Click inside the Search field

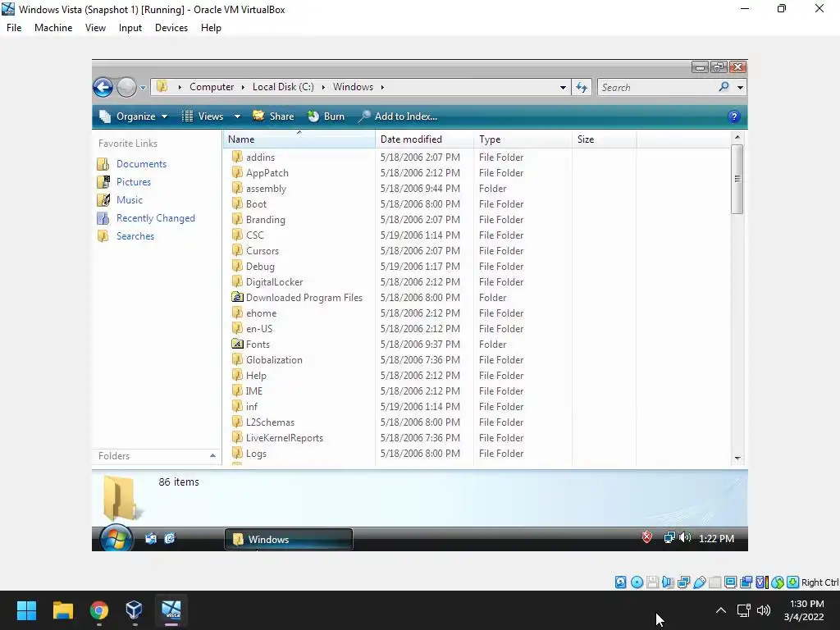click(659, 87)
